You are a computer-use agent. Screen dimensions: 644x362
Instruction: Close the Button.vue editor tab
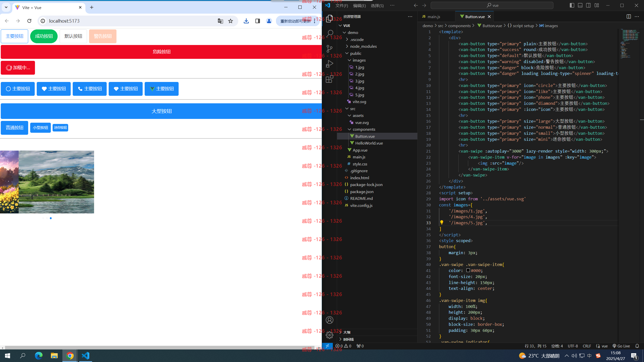pyautogui.click(x=489, y=17)
